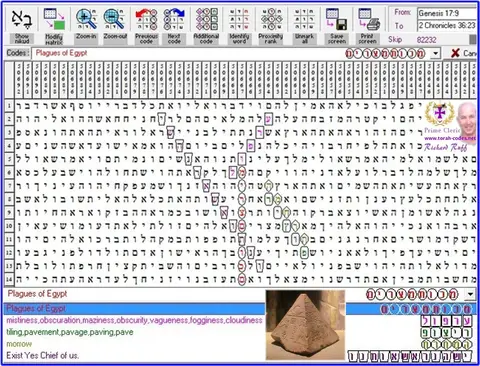
Task: Select the Exist Yes Chief of us row
Action: [x=43, y=356]
